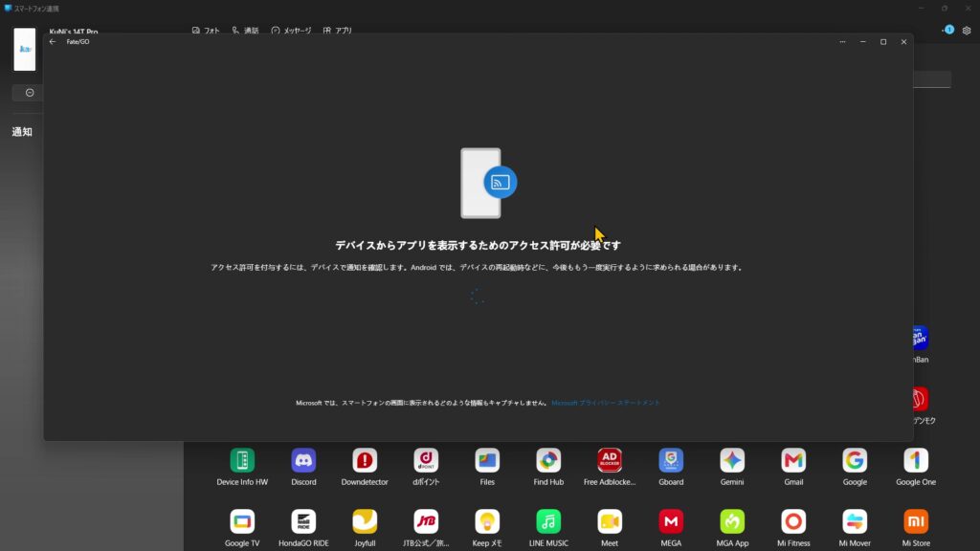The height and width of the screenshot is (551, 980).
Task: Open the MGA App icon
Action: (732, 521)
